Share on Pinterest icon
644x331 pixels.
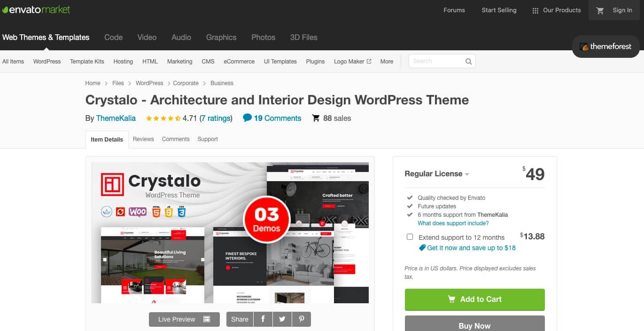(x=302, y=319)
